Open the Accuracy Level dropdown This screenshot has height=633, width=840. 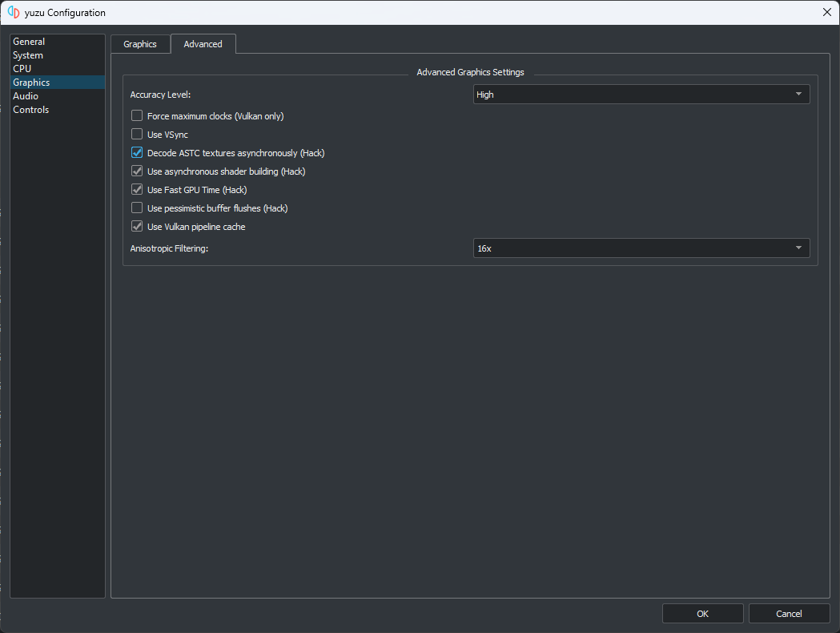641,95
